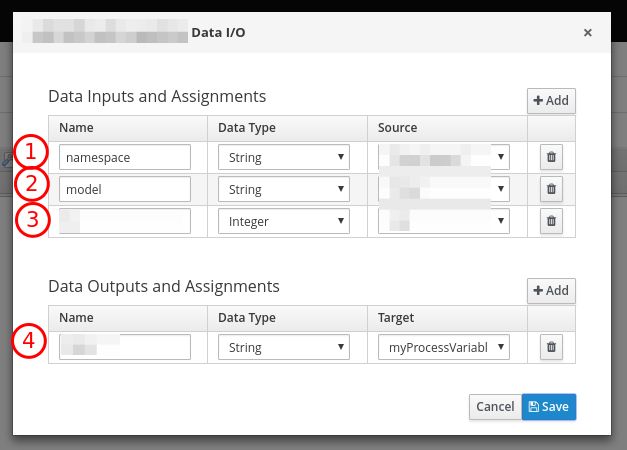The height and width of the screenshot is (450, 627).
Task: Cancel the Data I/O dialog
Action: (x=495, y=407)
